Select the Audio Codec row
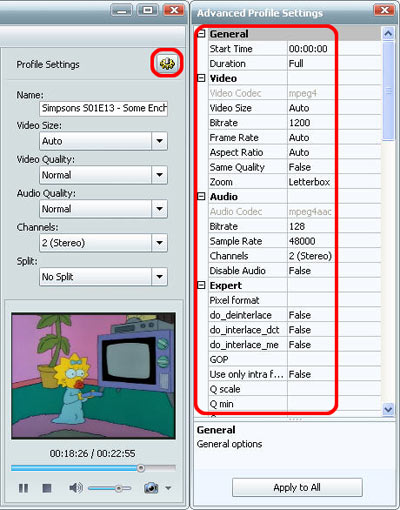This screenshot has height=510, width=400. [295, 211]
